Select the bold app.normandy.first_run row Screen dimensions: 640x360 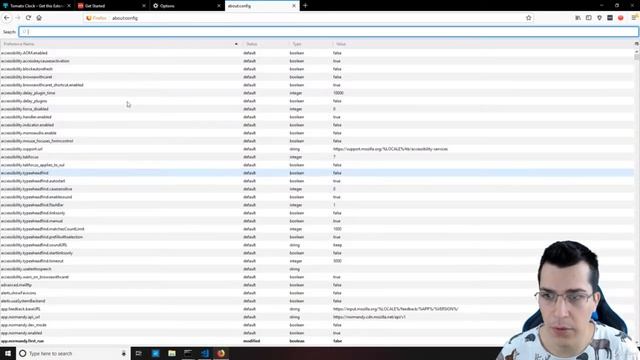point(317,341)
